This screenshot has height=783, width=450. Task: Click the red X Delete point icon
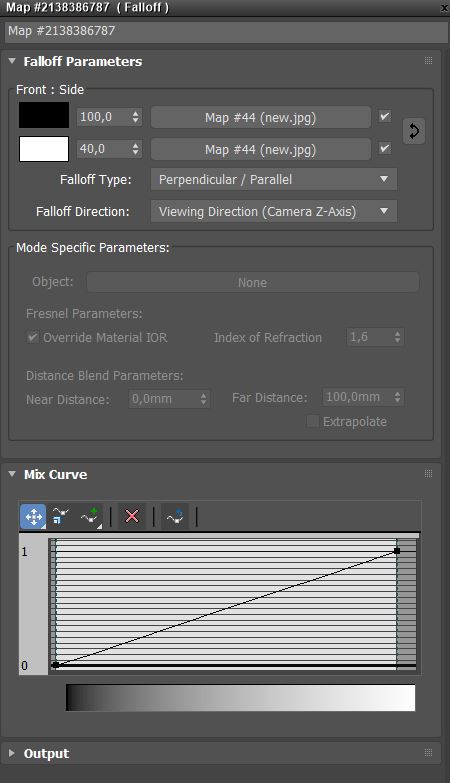point(132,516)
